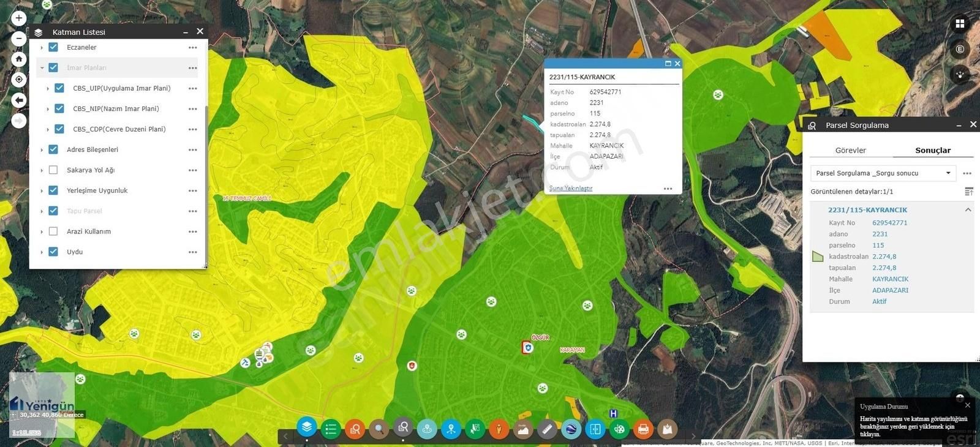Open the basemap gallery grid icon
The image size is (980, 447).
[x=960, y=24]
